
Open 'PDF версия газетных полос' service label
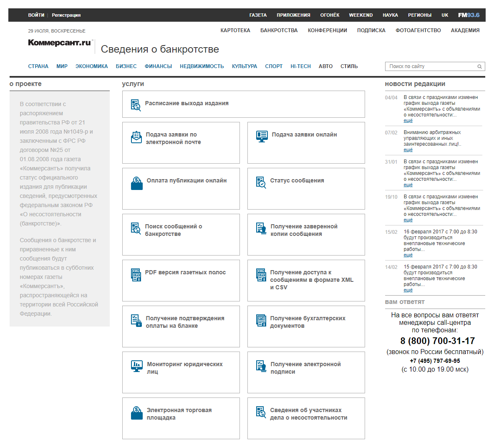click(185, 272)
